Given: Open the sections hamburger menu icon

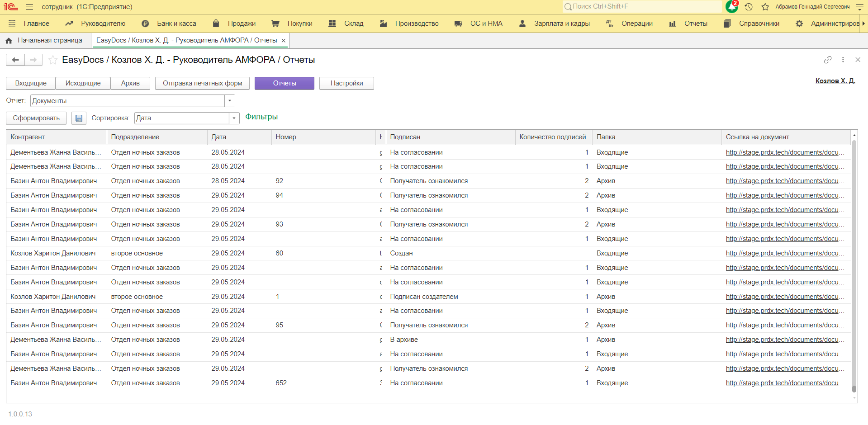Looking at the screenshot, I should [x=12, y=24].
